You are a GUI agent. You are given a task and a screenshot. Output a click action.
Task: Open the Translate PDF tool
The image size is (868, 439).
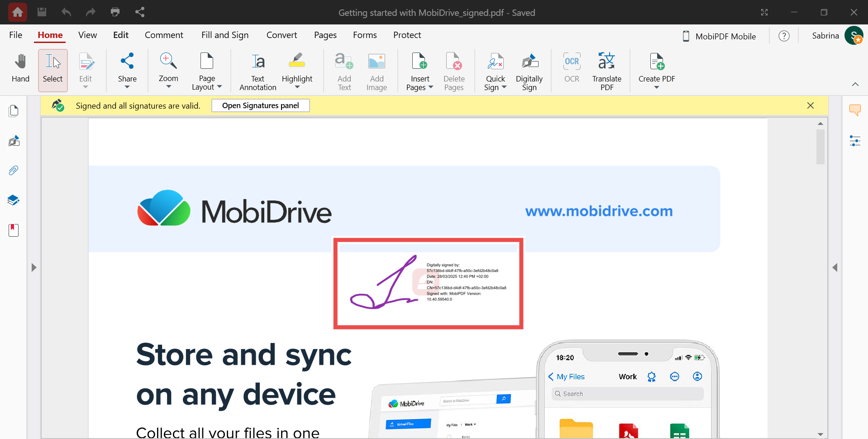tap(606, 71)
